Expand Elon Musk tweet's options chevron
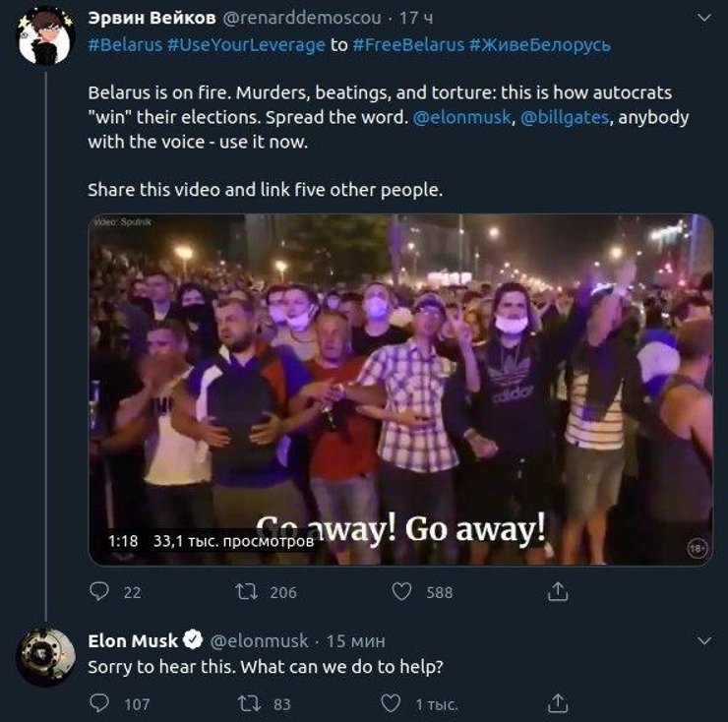Viewport: 728px width, 722px height. [x=703, y=640]
